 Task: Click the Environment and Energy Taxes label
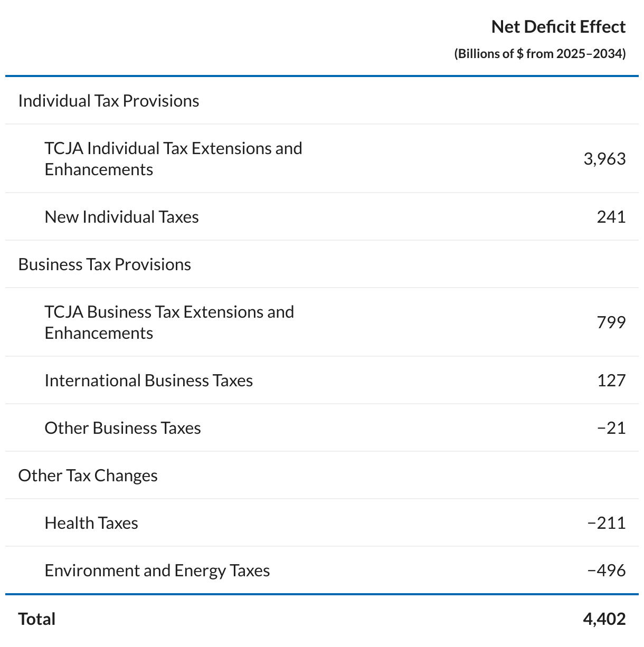157,570
